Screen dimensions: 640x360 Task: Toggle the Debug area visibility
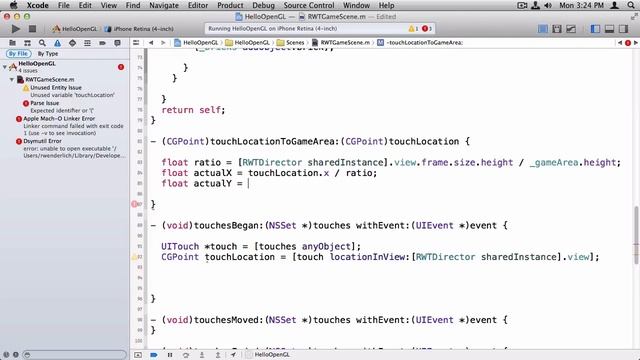[x=609, y=29]
